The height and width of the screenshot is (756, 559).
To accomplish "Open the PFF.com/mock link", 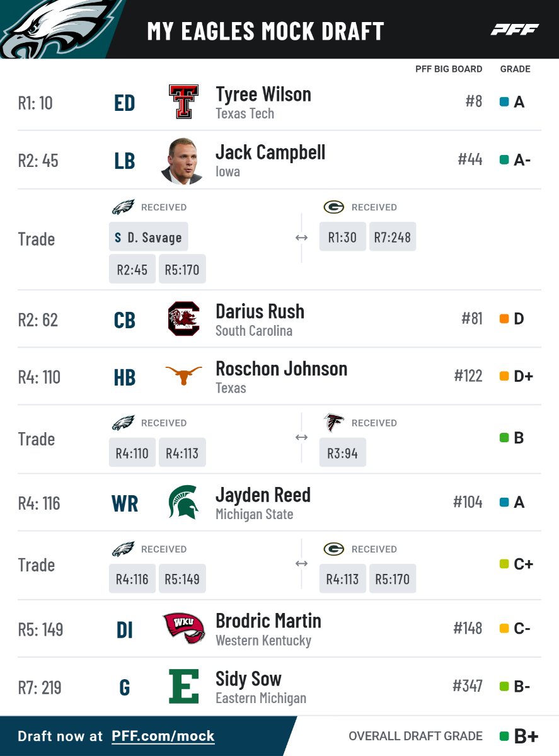I will click(x=163, y=736).
